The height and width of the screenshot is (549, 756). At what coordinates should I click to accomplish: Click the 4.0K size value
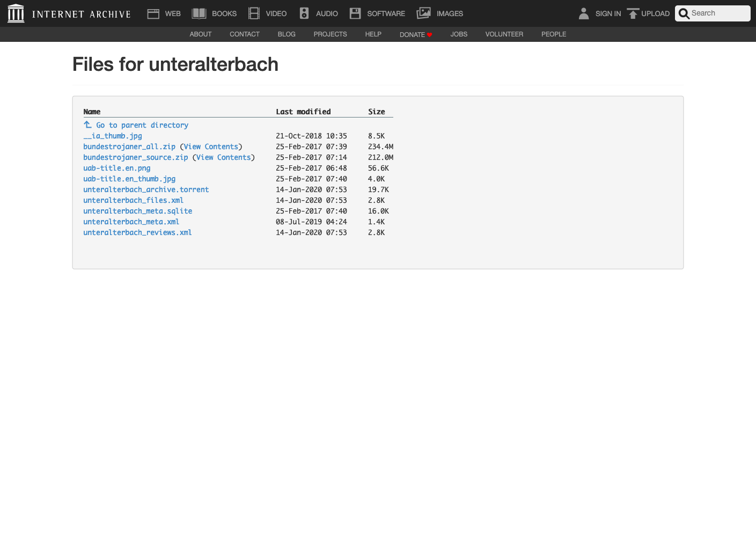pyautogui.click(x=377, y=179)
